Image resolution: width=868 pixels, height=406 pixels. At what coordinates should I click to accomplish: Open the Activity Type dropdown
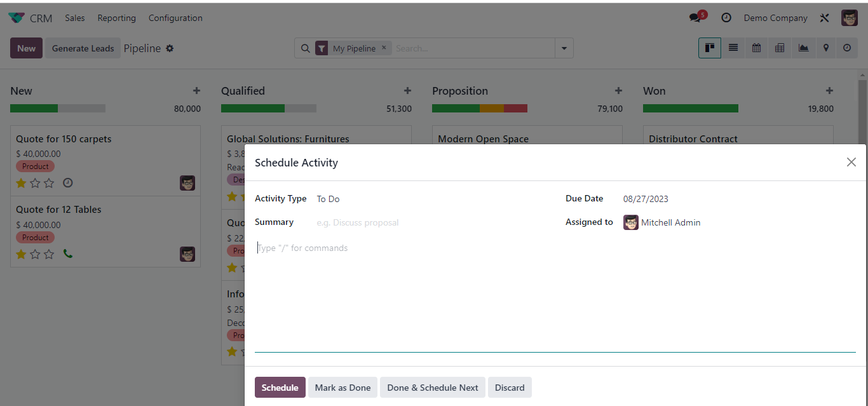click(x=432, y=199)
